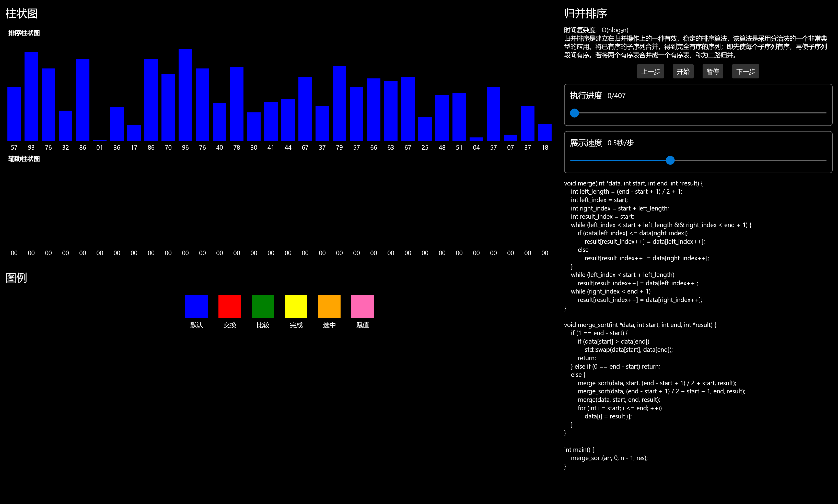Click the 排序柱状图 chart heading
The width and height of the screenshot is (838, 504).
pyautogui.click(x=24, y=33)
